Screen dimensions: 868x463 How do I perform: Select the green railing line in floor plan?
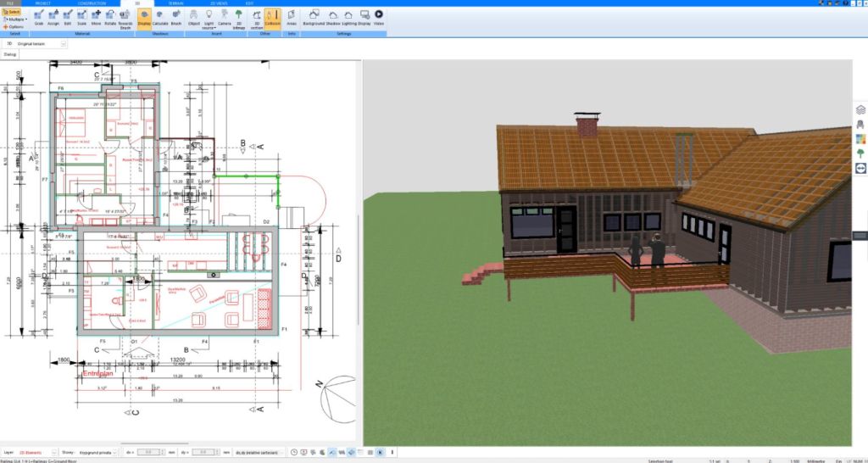pyautogui.click(x=247, y=176)
